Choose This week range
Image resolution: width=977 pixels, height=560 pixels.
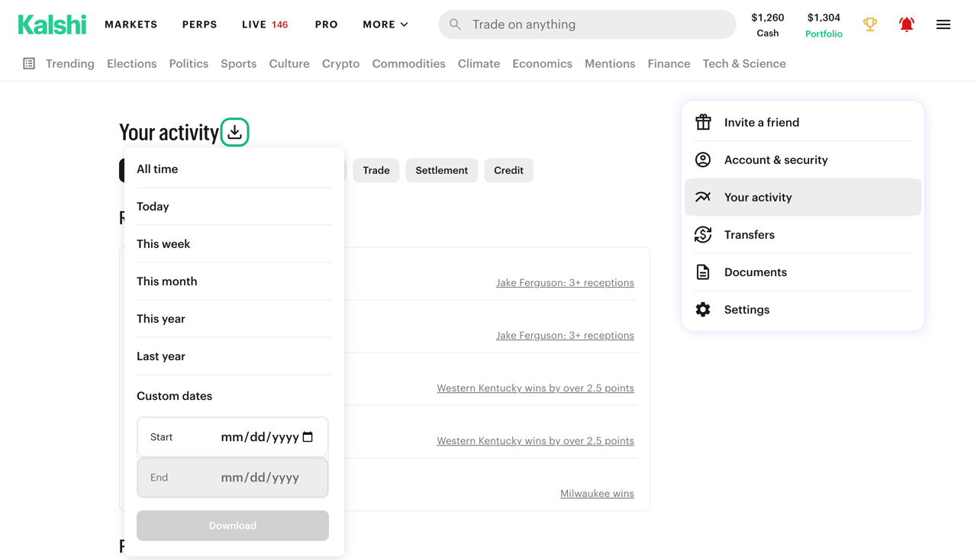pyautogui.click(x=234, y=244)
